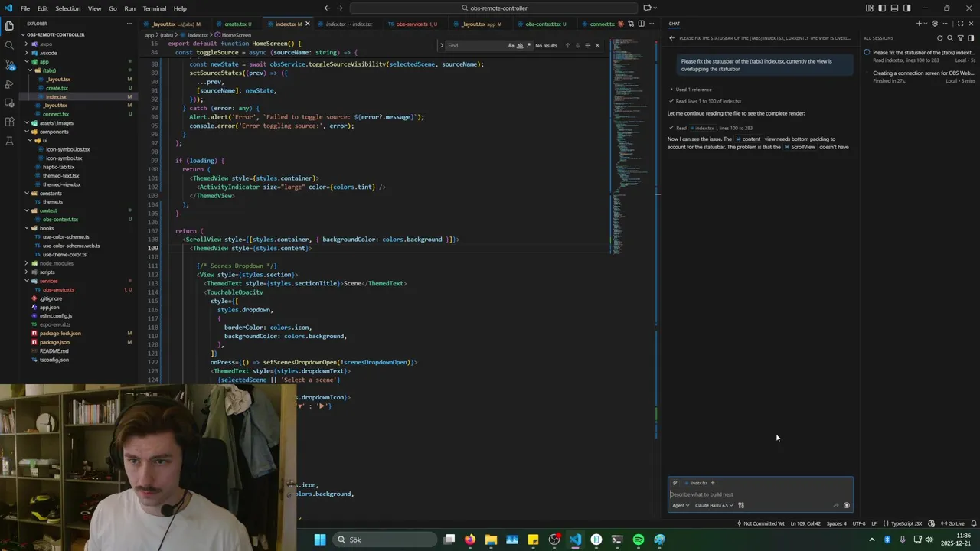Search the chat sessions

pos(950,38)
